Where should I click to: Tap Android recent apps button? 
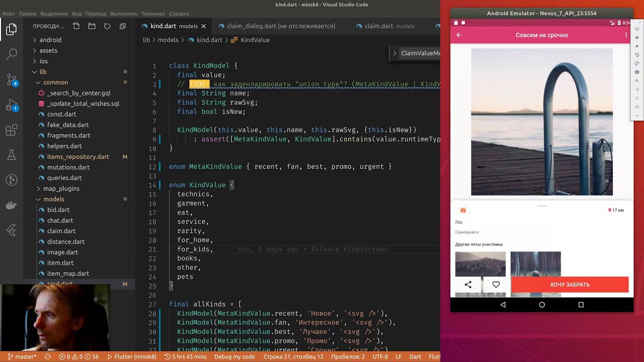pos(581,305)
